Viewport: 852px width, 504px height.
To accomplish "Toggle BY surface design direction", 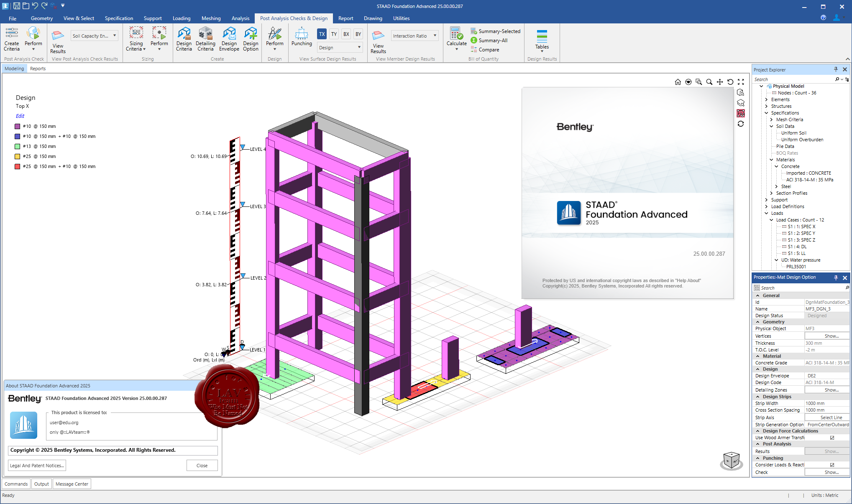I will coord(358,34).
